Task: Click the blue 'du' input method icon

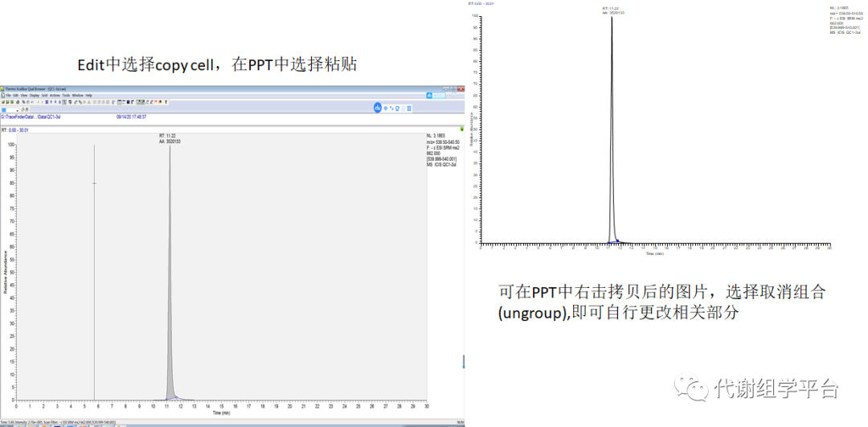Action: click(378, 108)
